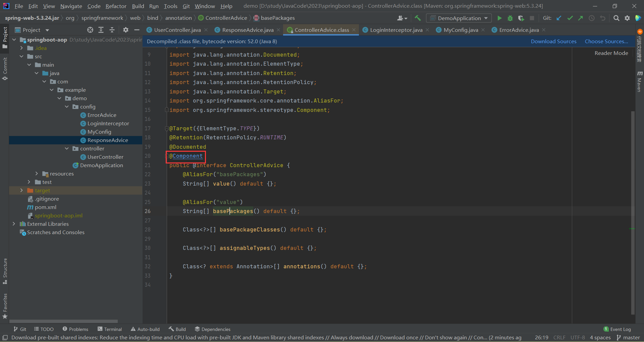Hide the Project panel with the minus icon
Image resolution: width=644 pixels, height=342 pixels.
click(137, 30)
